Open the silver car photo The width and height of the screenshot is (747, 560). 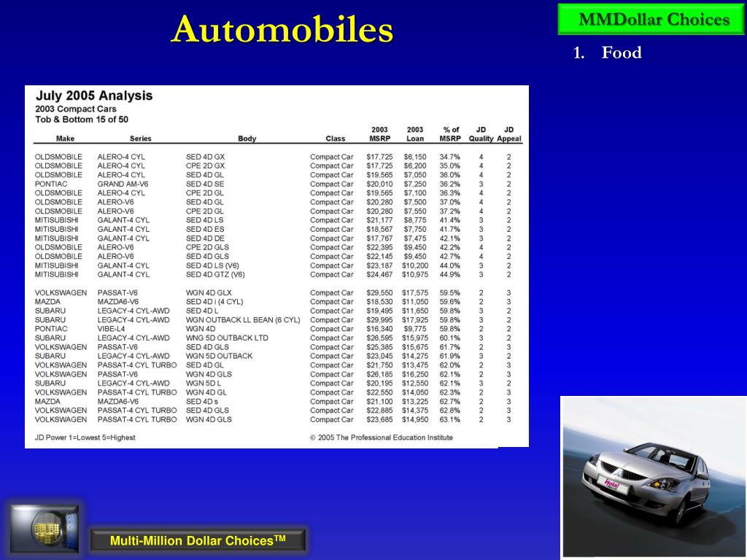[x=654, y=477]
